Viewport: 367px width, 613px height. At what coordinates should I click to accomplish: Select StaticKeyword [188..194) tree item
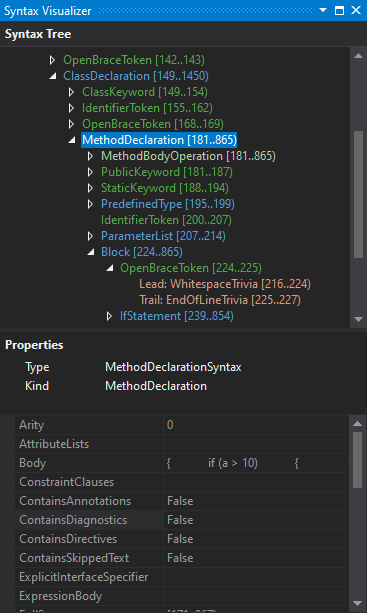165,188
